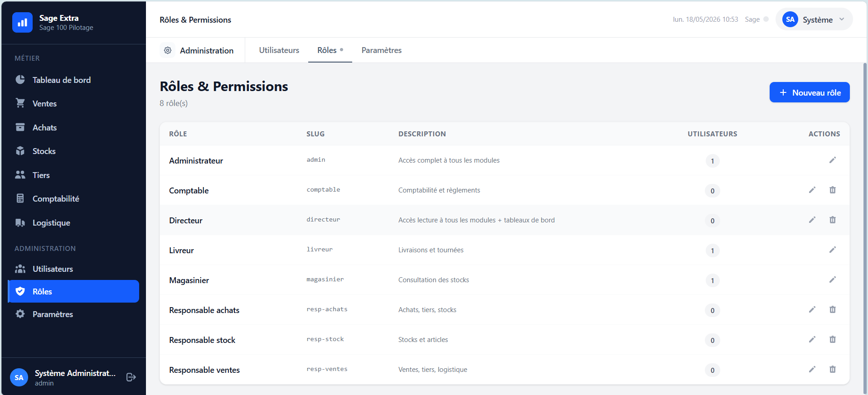
Task: Open Tableau de bord in sidebar
Action: (73, 80)
